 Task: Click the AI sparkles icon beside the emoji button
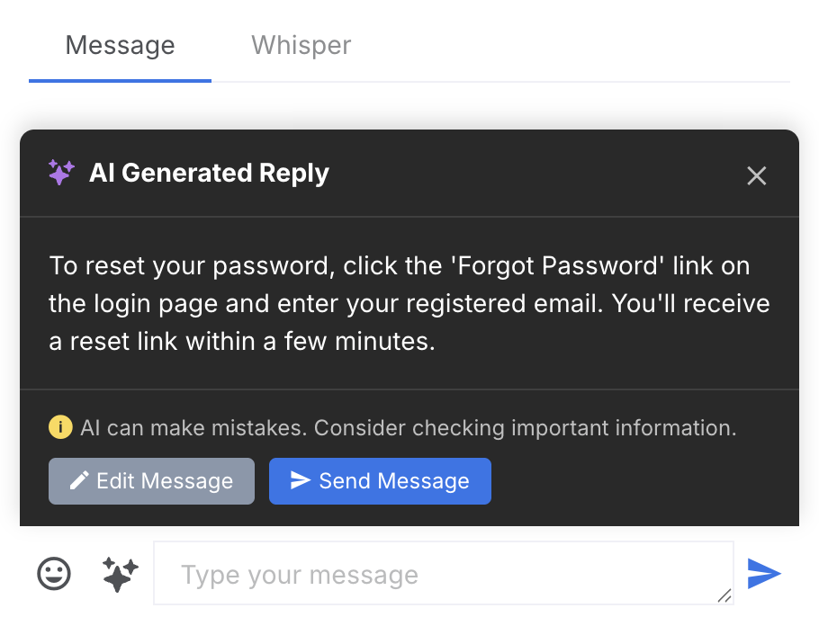click(120, 573)
